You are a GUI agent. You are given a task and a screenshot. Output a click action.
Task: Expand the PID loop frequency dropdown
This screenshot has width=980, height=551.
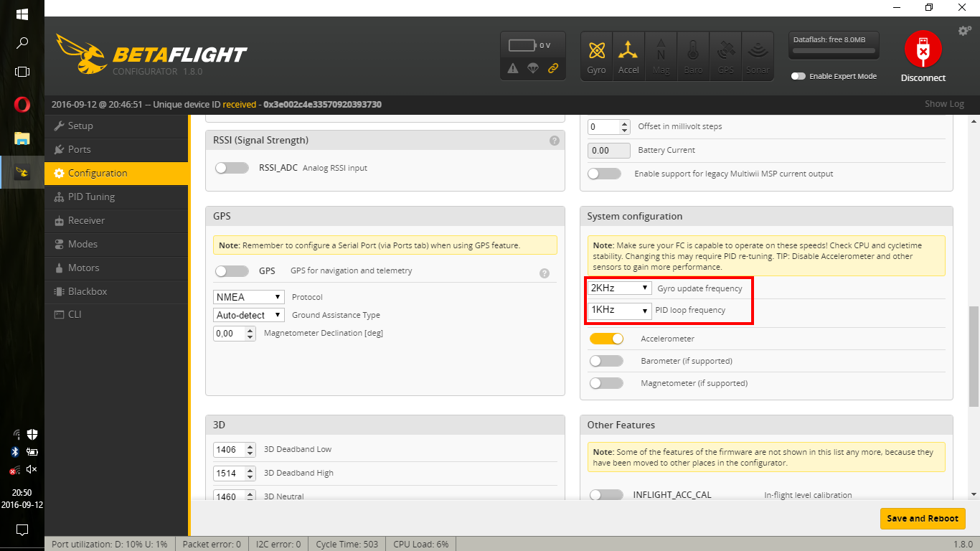pos(619,311)
